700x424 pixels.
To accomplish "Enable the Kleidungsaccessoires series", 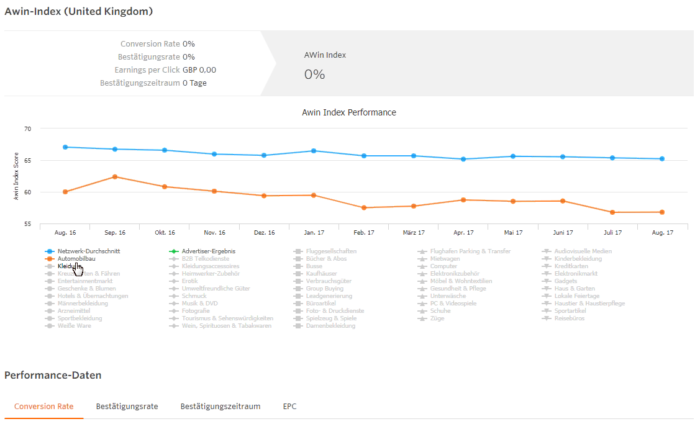I will [204, 266].
